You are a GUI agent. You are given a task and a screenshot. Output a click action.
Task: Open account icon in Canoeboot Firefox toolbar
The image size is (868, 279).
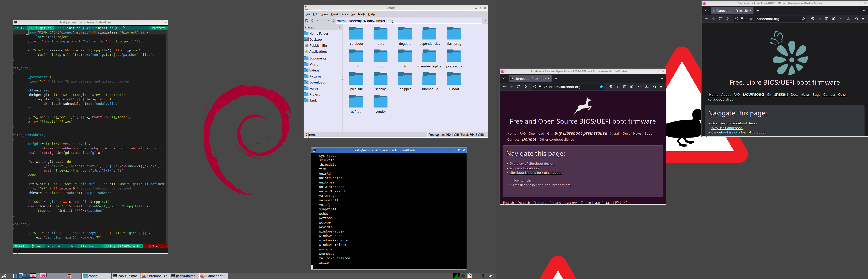pos(834,19)
